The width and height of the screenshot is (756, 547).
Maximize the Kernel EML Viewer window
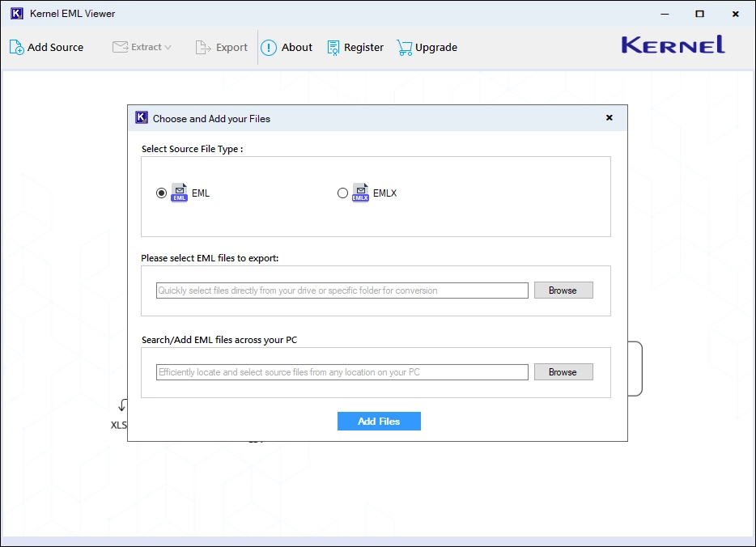[699, 14]
